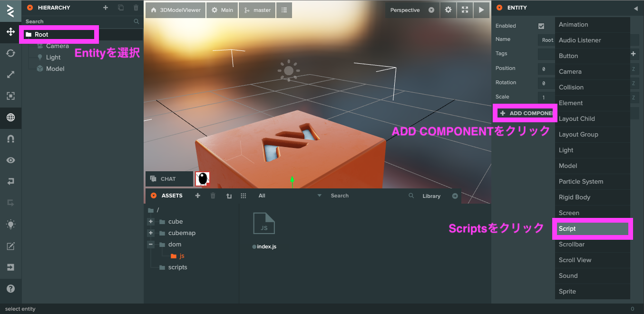Viewport: 644px width, 314px height.
Task: Go up one folder in Assets
Action: pos(229,196)
